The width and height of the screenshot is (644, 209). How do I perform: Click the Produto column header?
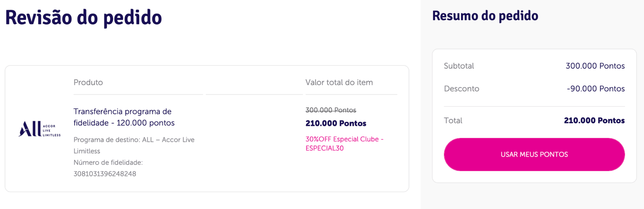tap(88, 83)
